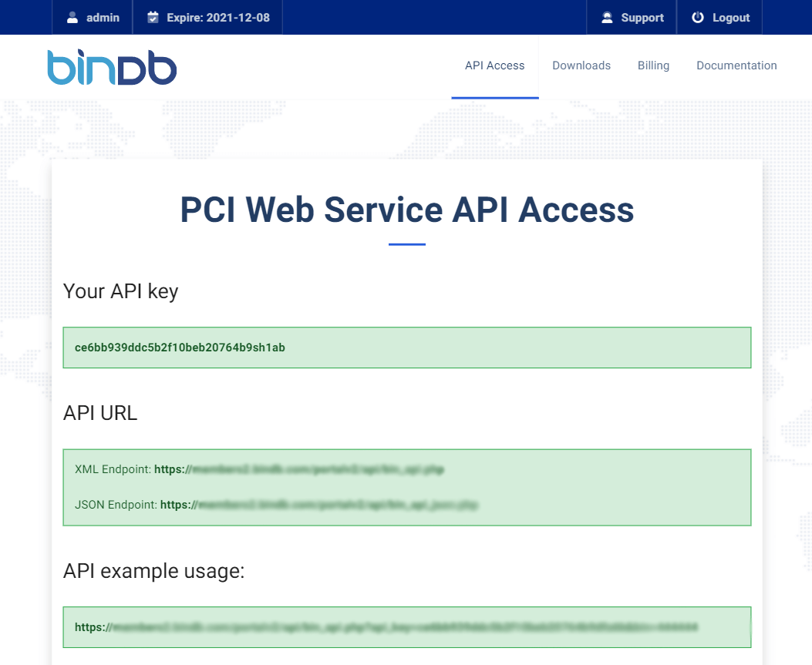Open the Downloads page
The height and width of the screenshot is (665, 812).
pos(581,65)
